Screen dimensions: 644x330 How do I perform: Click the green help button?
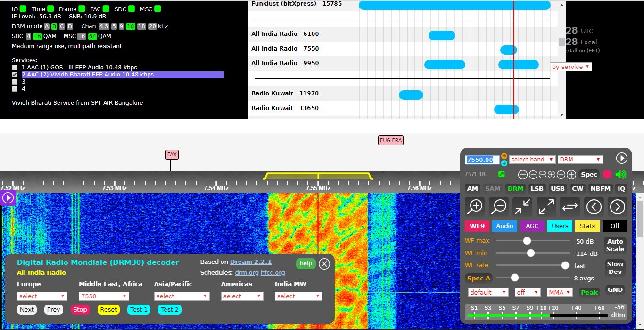pos(306,263)
